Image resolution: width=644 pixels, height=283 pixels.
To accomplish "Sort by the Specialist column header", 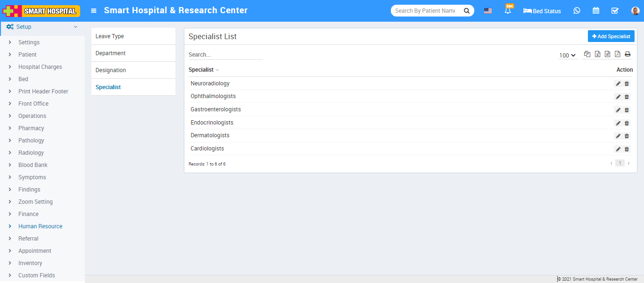I will pos(201,70).
